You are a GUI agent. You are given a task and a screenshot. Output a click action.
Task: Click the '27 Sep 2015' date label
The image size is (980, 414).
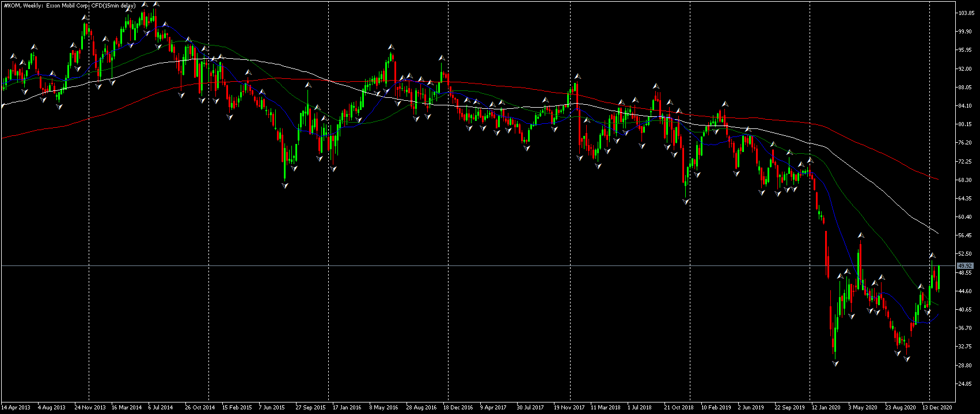pos(311,408)
